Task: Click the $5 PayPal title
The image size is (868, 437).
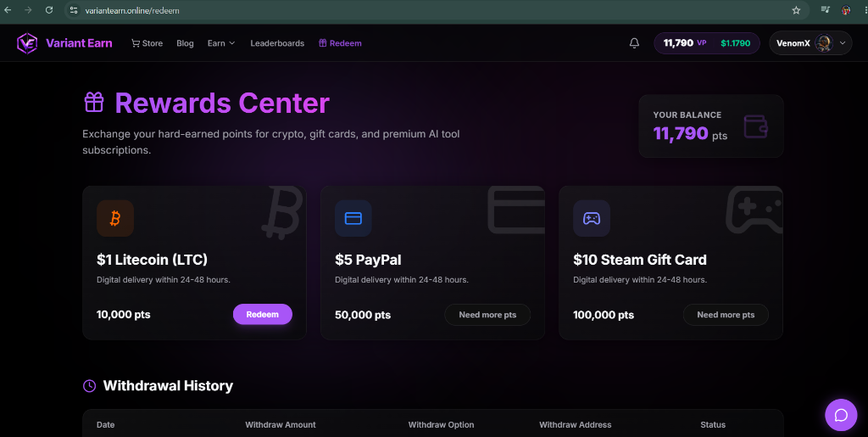Action: tap(368, 259)
